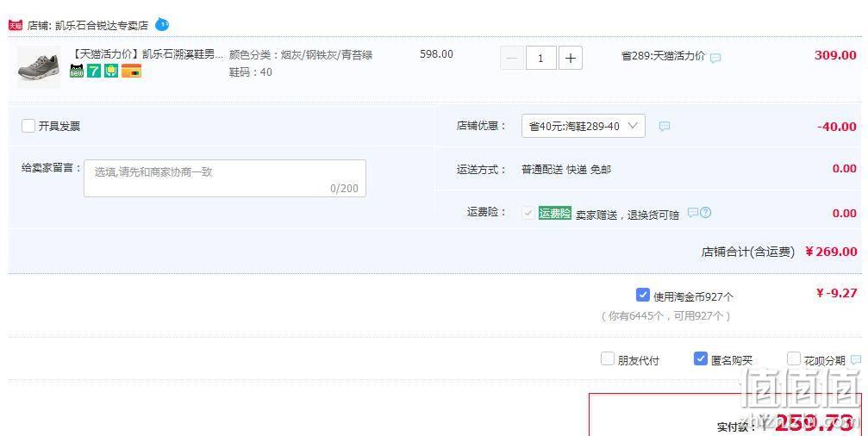This screenshot has width=868, height=436.
Task: Open the gray shoe product thumbnail
Action: point(39,67)
